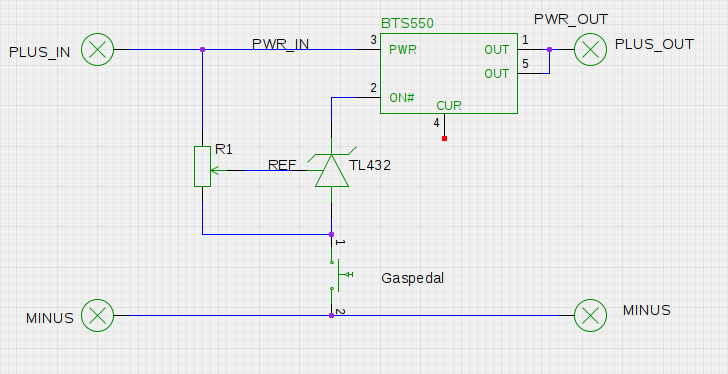Viewport: 728px width, 374px height.
Task: Click the R1 designator text
Action: (224, 149)
